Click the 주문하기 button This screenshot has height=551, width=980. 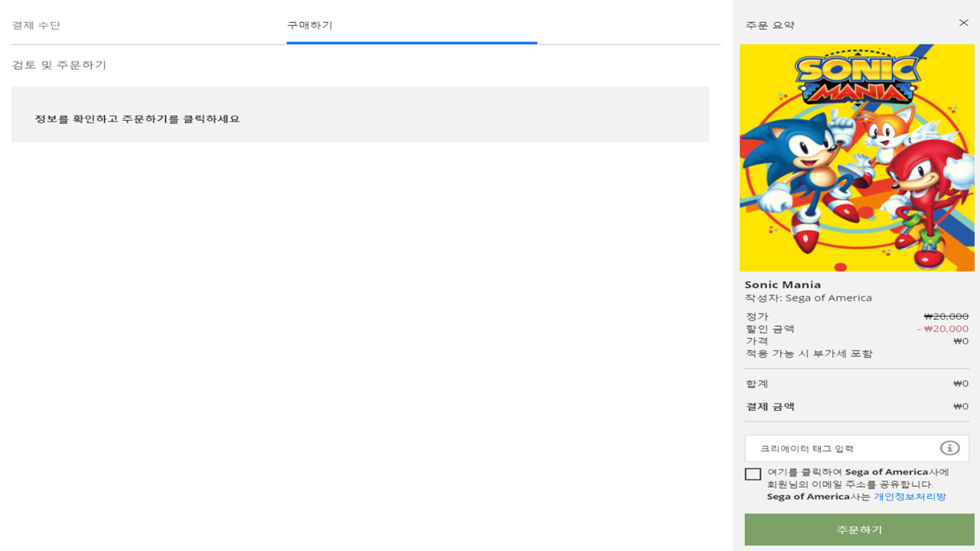point(859,530)
